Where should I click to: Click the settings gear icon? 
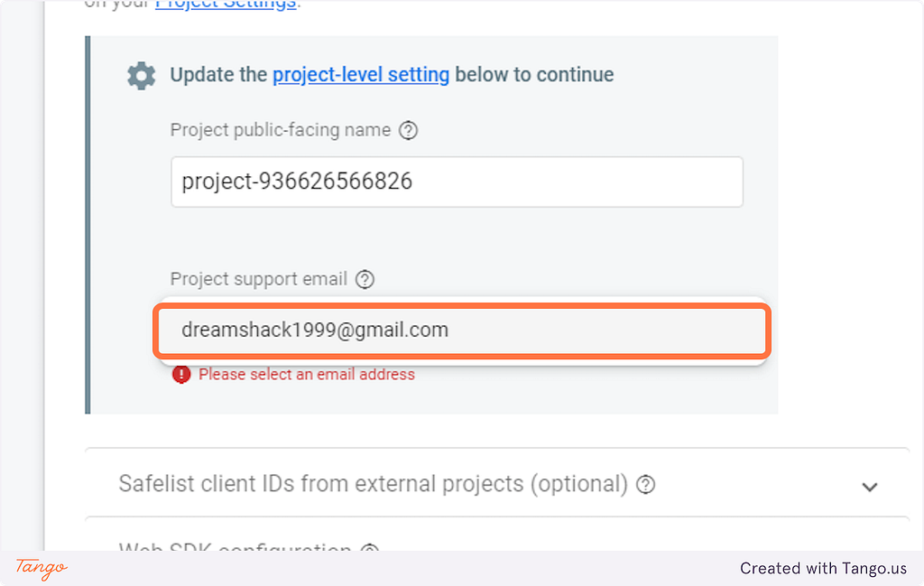142,76
